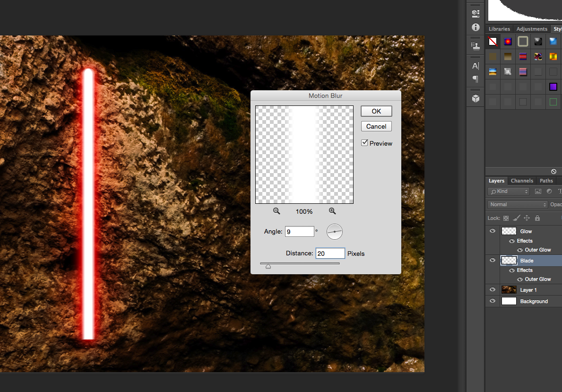Viewport: 562px width, 392px height.
Task: Collapse Effects under the Blade layer
Action: 525,270
